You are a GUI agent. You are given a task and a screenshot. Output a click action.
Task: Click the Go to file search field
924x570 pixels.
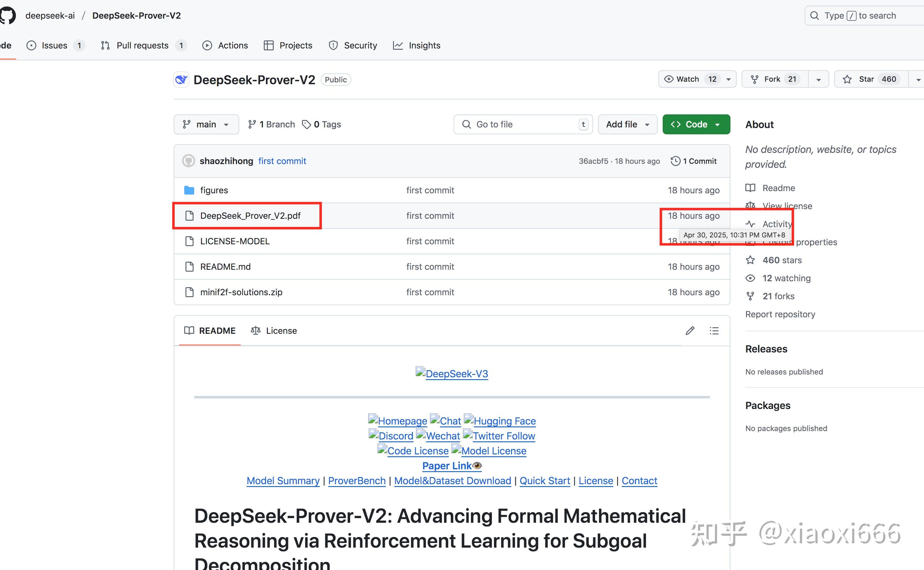click(523, 124)
